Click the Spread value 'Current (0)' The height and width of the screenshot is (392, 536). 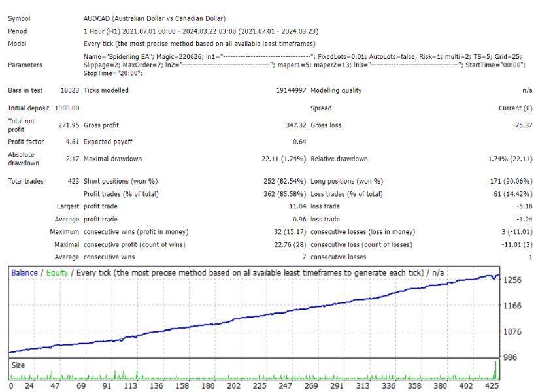[516, 108]
